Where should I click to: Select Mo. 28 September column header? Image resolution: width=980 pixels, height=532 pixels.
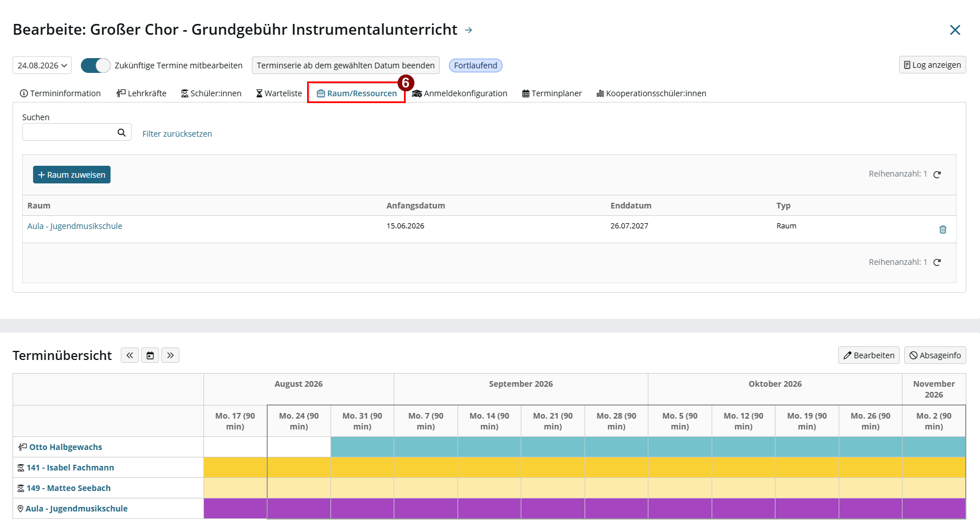pos(616,421)
